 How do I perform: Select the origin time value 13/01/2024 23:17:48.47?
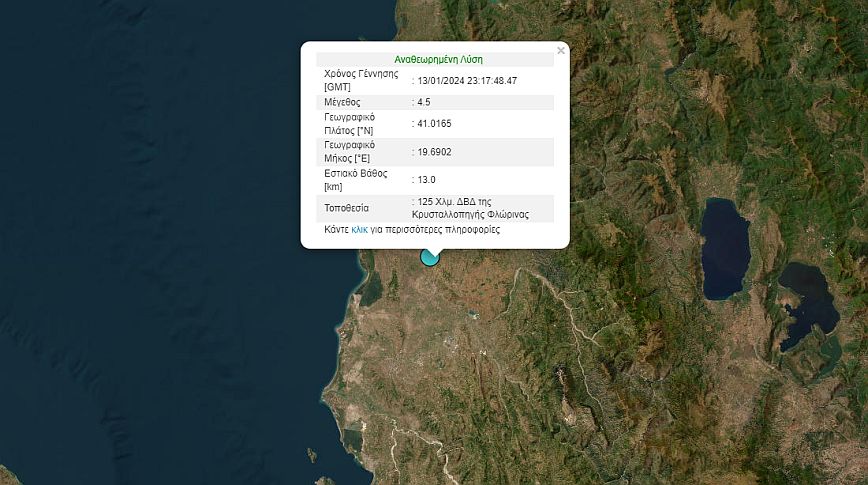(x=467, y=81)
